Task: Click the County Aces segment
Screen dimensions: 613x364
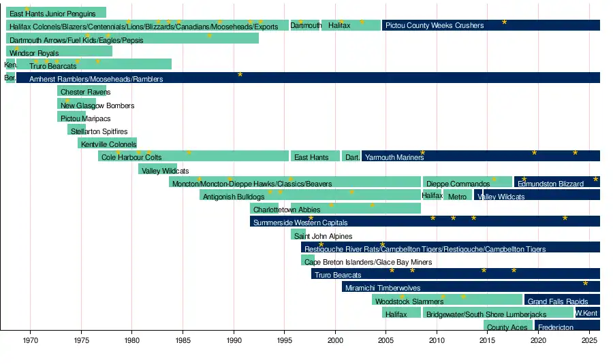Action: (507, 327)
